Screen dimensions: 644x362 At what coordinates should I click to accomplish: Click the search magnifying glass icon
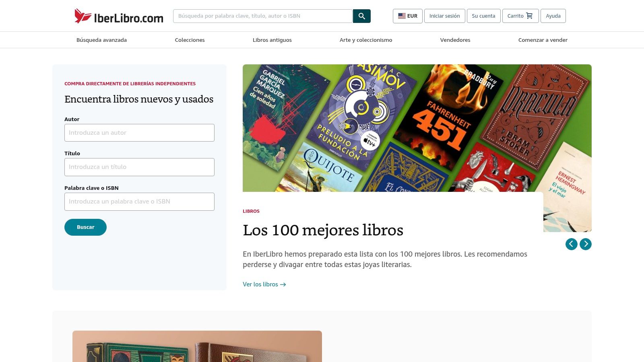[361, 16]
